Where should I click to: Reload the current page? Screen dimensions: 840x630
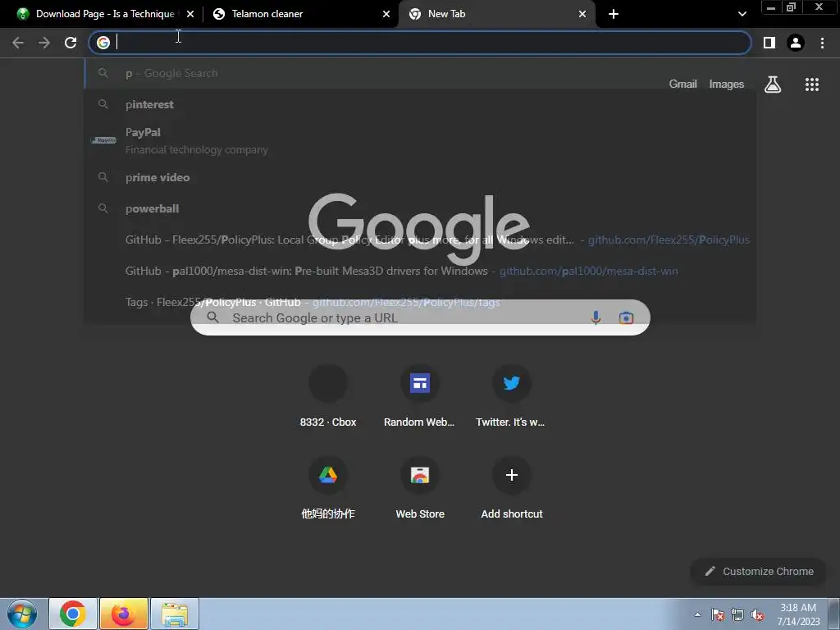point(71,43)
